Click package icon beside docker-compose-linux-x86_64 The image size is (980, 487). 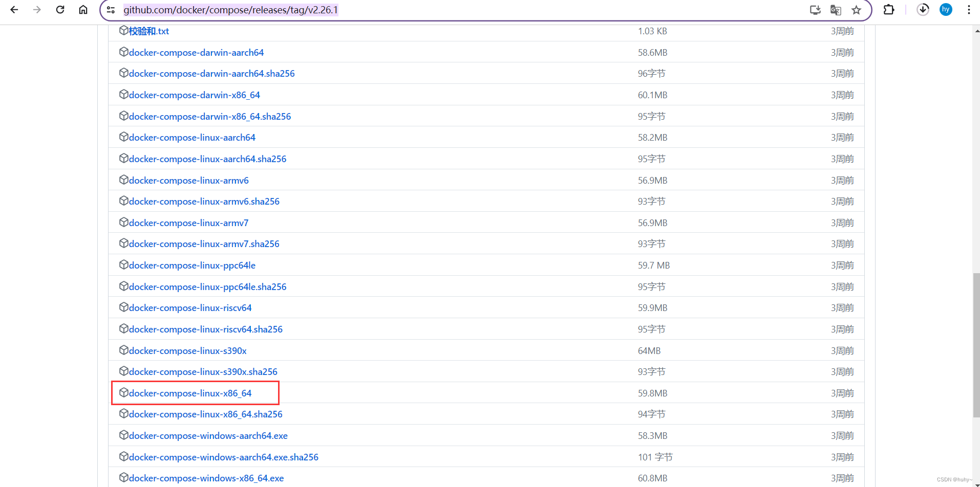point(123,392)
